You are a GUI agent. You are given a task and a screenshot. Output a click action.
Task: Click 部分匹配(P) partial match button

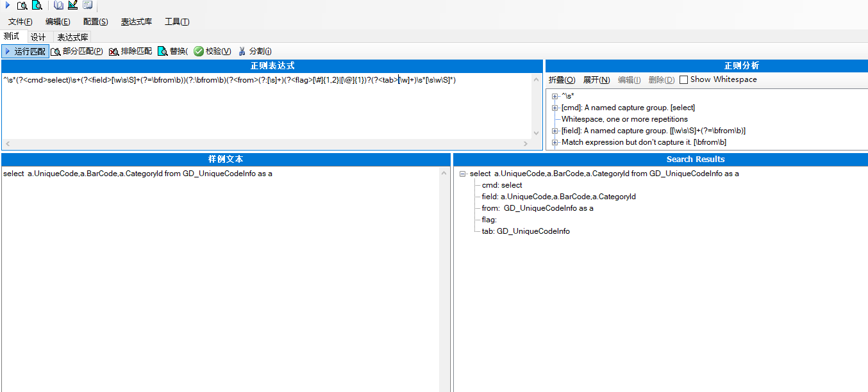point(77,51)
